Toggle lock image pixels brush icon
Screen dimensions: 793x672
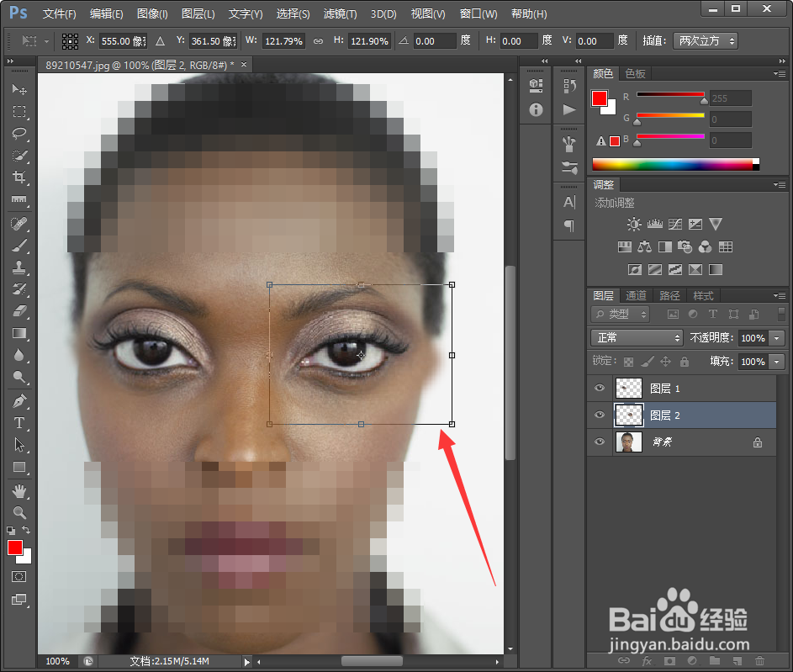pos(648,362)
